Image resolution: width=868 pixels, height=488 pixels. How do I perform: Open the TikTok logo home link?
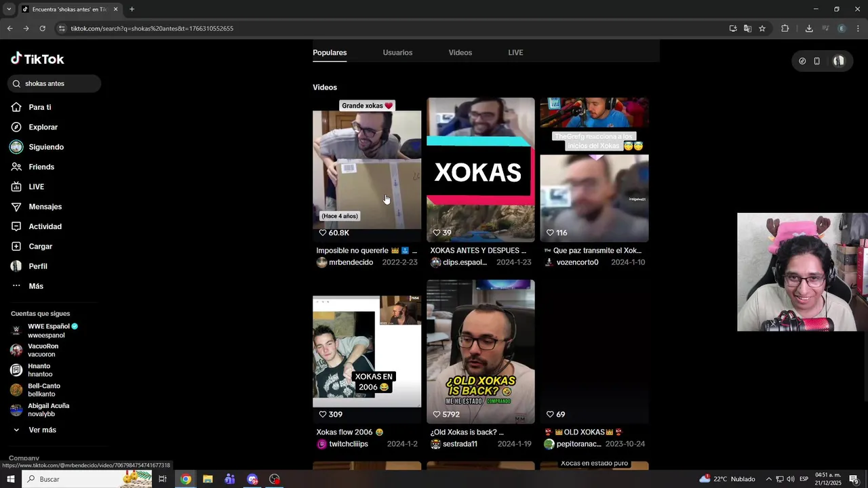pos(37,59)
